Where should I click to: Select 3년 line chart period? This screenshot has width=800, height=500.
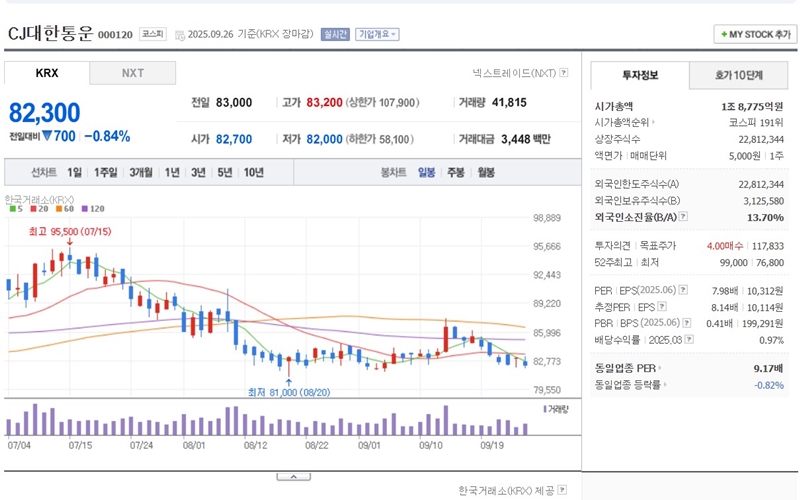coord(198,172)
